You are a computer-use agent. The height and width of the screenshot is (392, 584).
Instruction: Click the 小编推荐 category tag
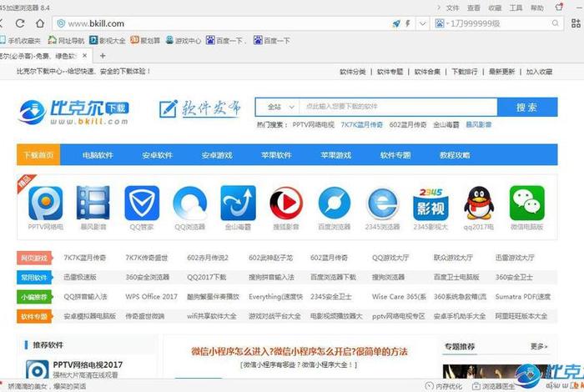click(x=34, y=297)
